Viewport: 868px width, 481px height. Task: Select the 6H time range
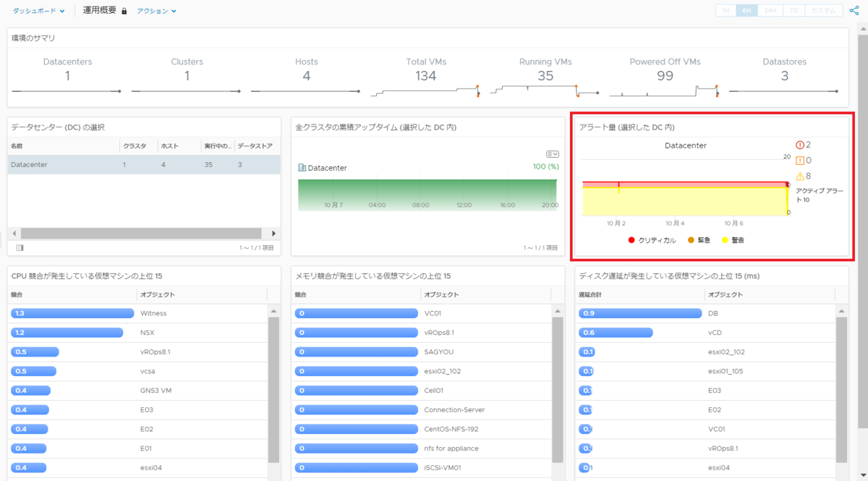pyautogui.click(x=746, y=11)
